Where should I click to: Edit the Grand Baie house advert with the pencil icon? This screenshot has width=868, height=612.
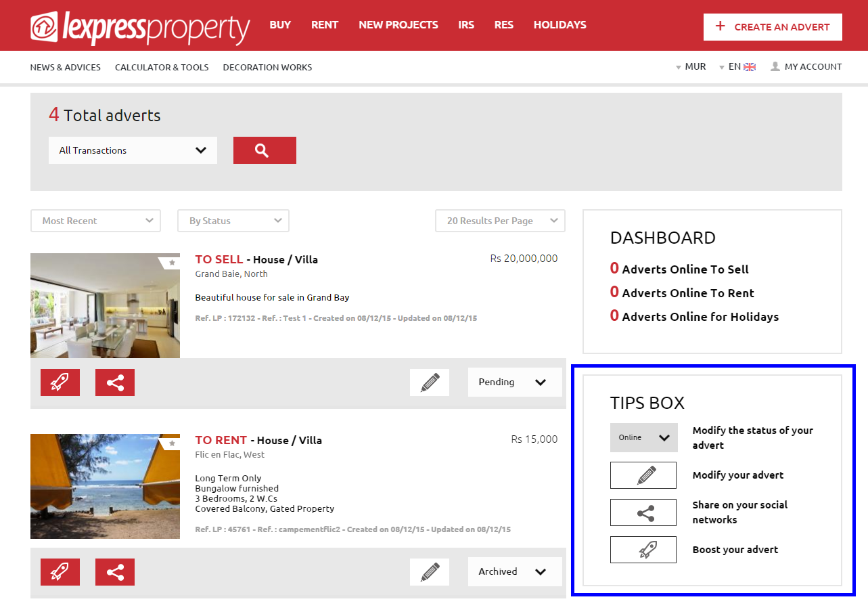[430, 383]
